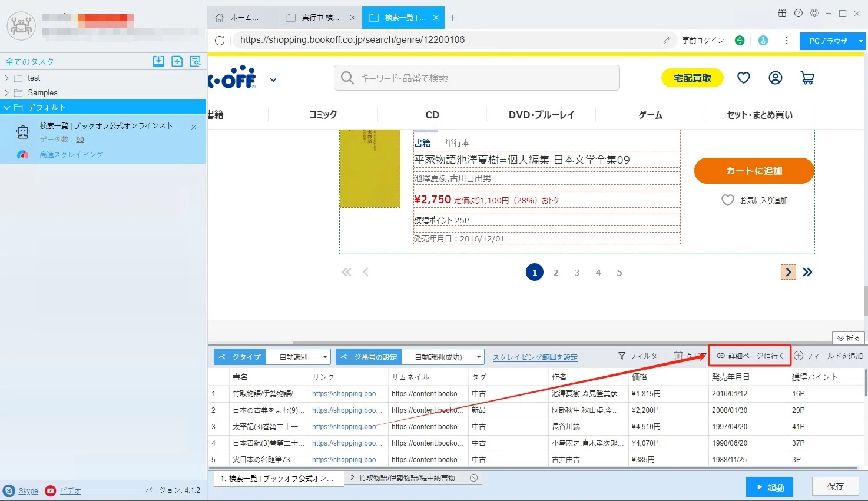Click the speedometer icon for 高速スクレイピング
The height and width of the screenshot is (501, 868).
pos(22,154)
